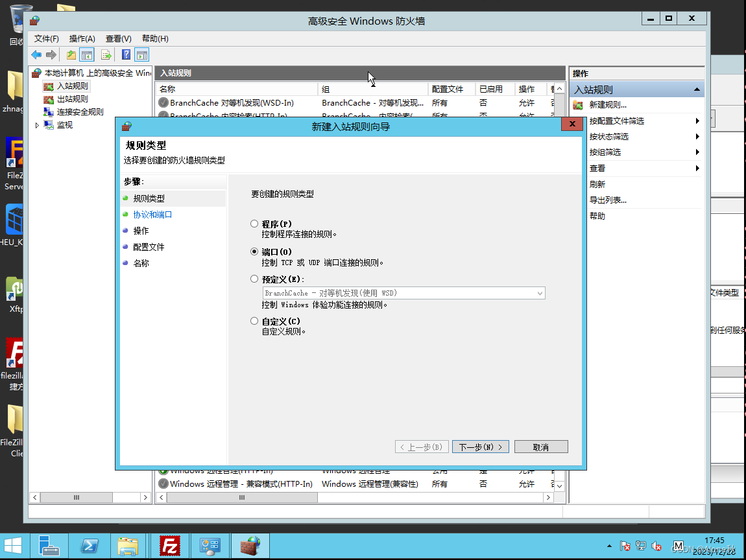Click the rules list scroll-up arrow
The height and width of the screenshot is (560, 746).
coord(559,89)
